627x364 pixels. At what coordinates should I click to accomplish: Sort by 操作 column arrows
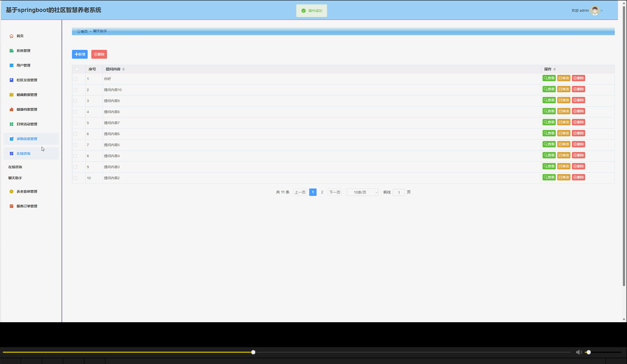click(x=555, y=69)
